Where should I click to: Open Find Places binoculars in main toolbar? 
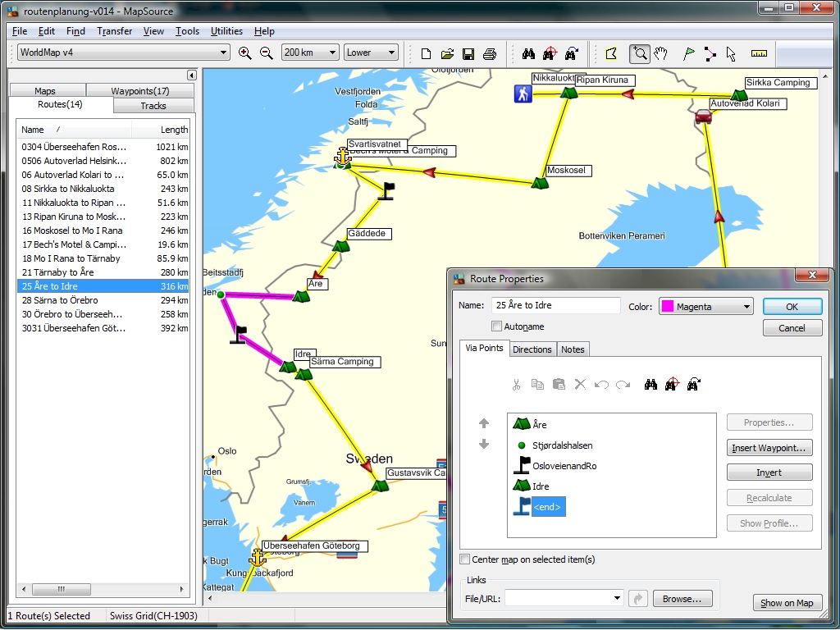[529, 53]
